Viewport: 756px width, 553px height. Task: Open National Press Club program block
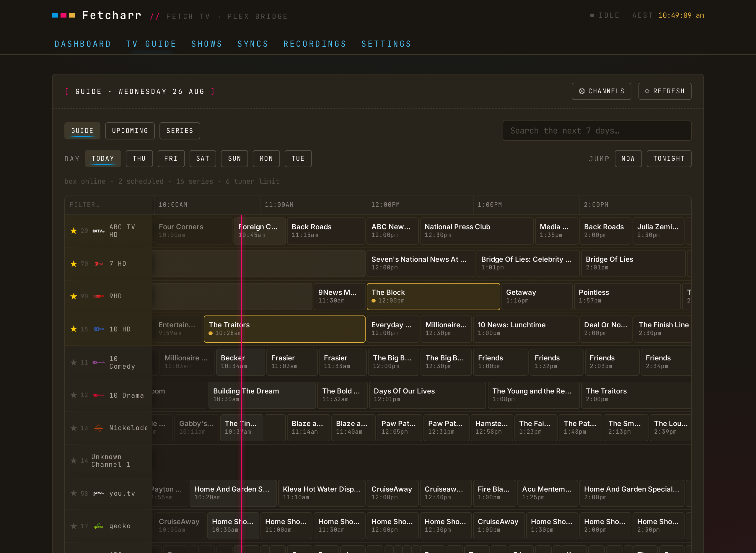tap(477, 231)
